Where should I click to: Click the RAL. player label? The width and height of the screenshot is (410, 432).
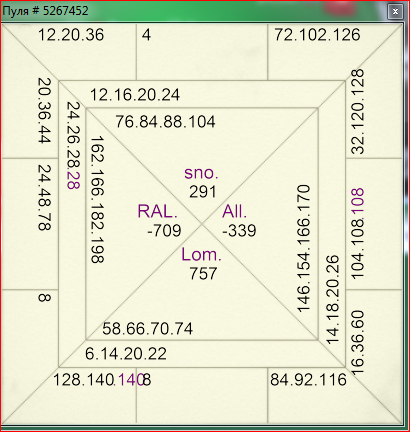[x=157, y=211]
